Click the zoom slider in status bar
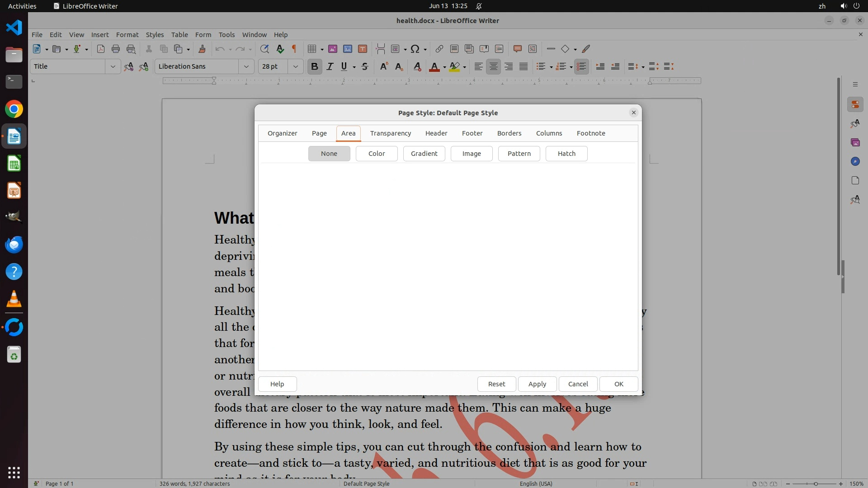The width and height of the screenshot is (868, 488). tap(815, 484)
